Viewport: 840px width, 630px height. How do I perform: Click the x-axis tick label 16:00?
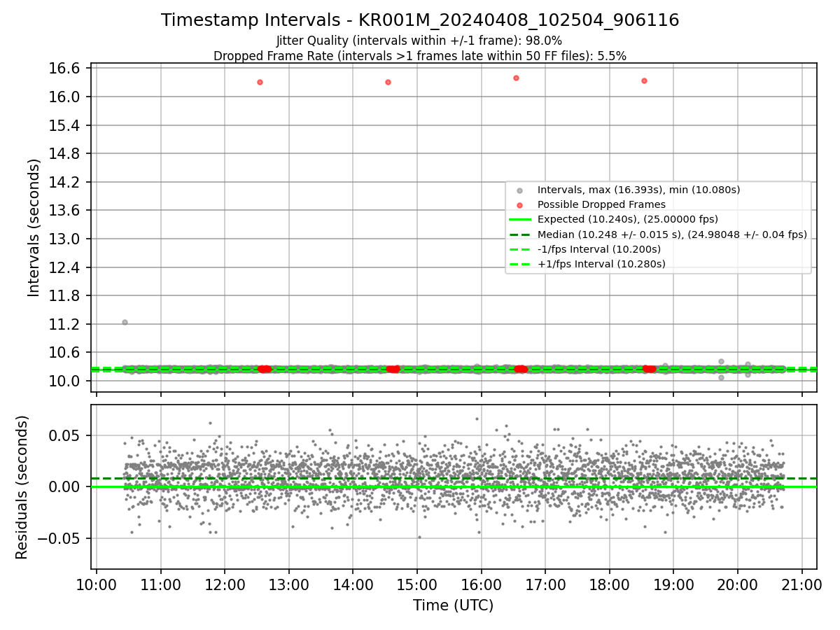click(481, 585)
